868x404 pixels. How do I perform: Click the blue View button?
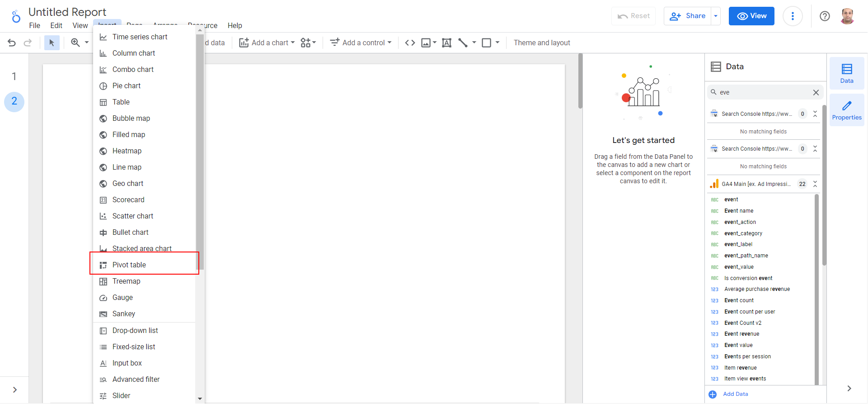751,16
